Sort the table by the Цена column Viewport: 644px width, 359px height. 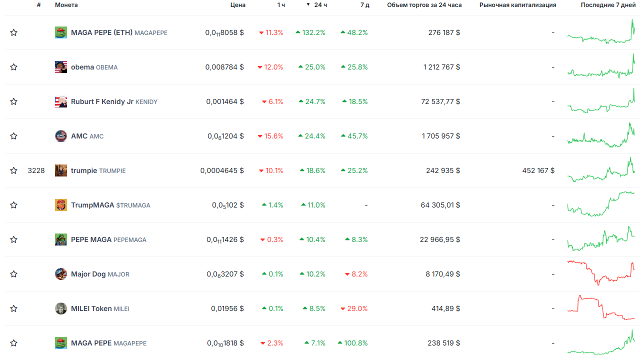click(x=238, y=5)
